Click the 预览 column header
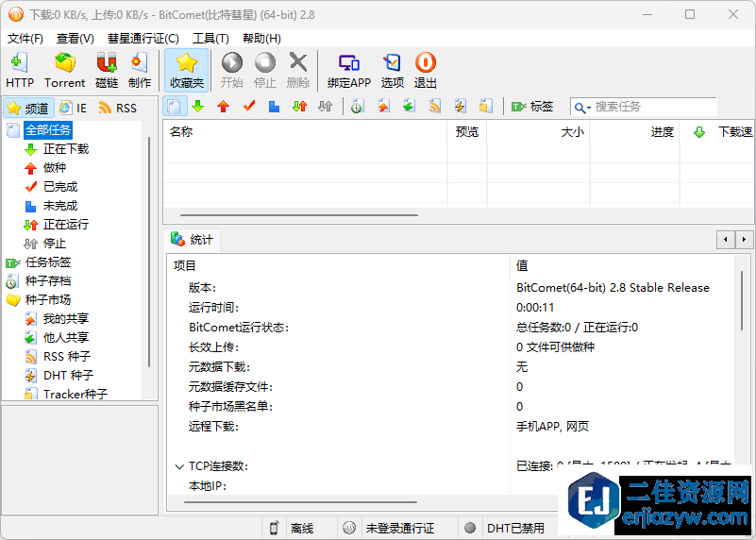 tap(466, 131)
